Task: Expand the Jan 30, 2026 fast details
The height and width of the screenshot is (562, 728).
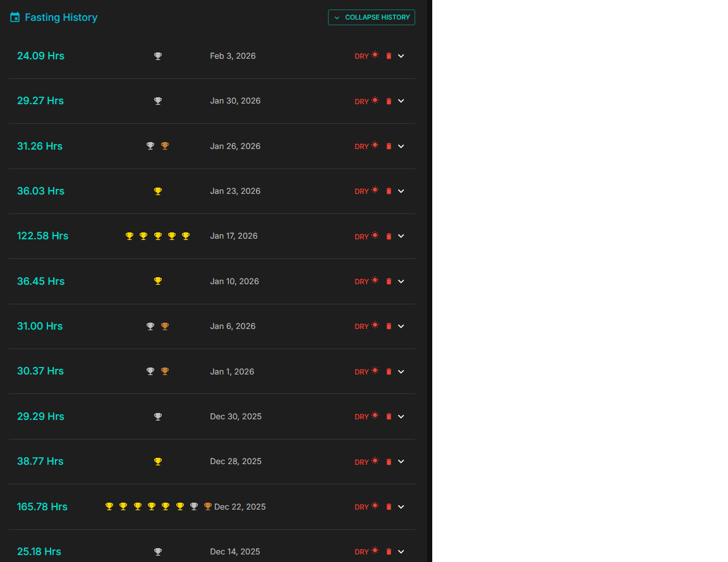Action: click(401, 101)
